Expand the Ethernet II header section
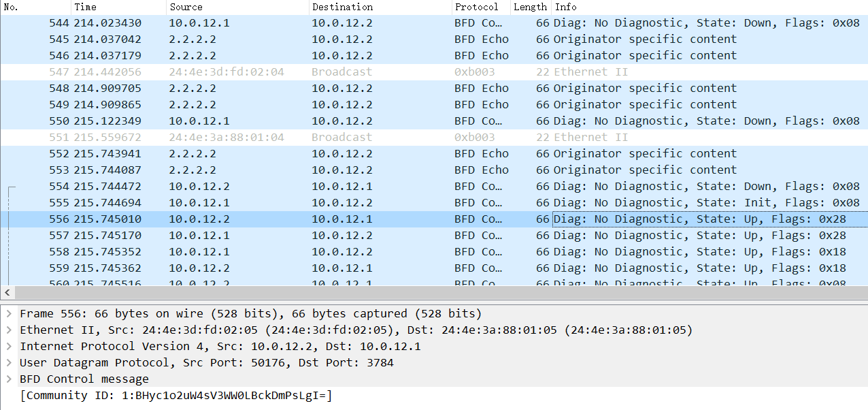Screen dimensions: 868x410 pyautogui.click(x=8, y=330)
